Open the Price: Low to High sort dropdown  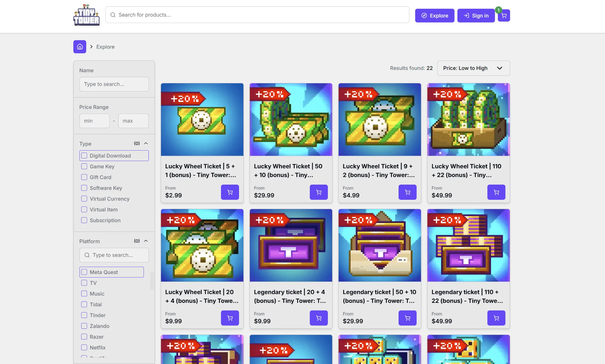pyautogui.click(x=473, y=68)
